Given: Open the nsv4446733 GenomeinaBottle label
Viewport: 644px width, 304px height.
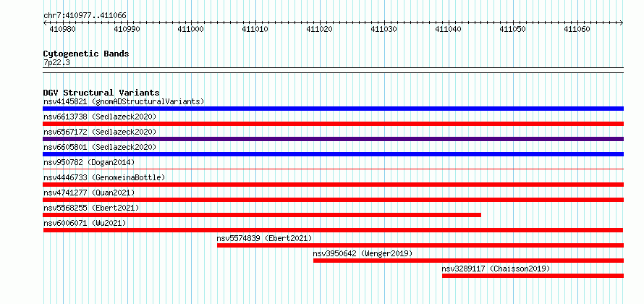Looking at the screenshot, I should point(104,177).
